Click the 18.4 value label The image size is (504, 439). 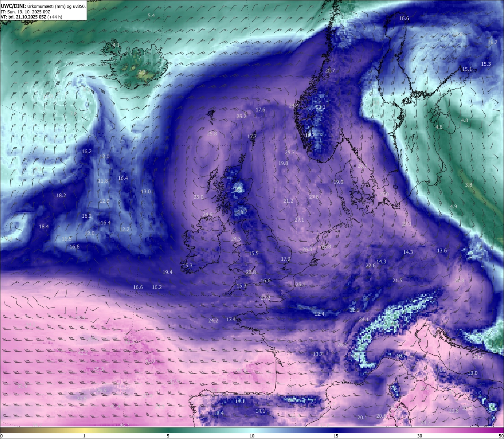point(44,226)
